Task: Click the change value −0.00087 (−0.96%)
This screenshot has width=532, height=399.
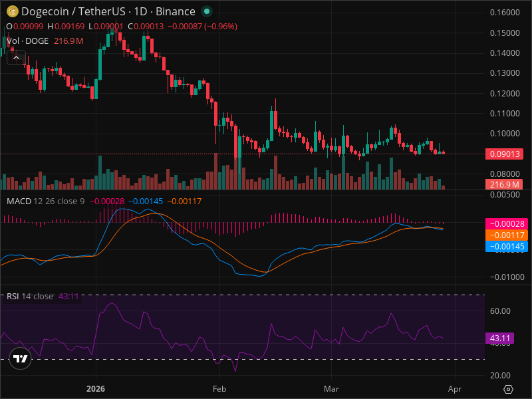Action: pyautogui.click(x=203, y=27)
